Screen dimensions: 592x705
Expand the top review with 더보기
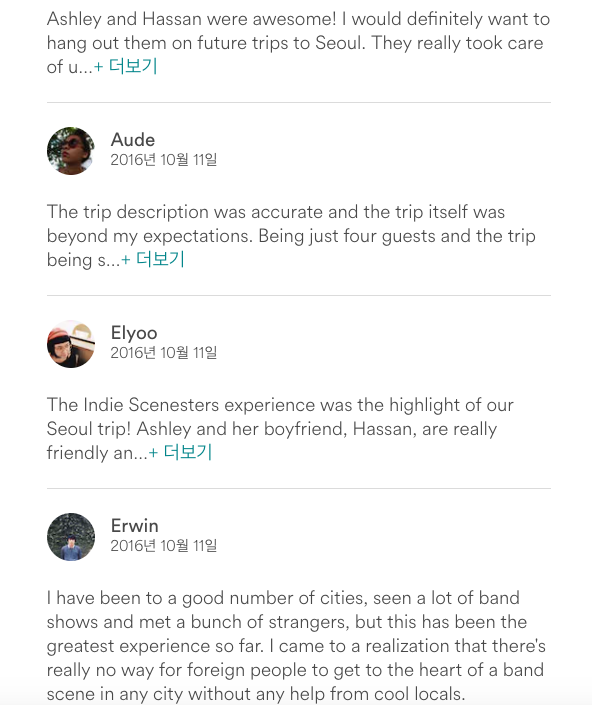pos(125,67)
